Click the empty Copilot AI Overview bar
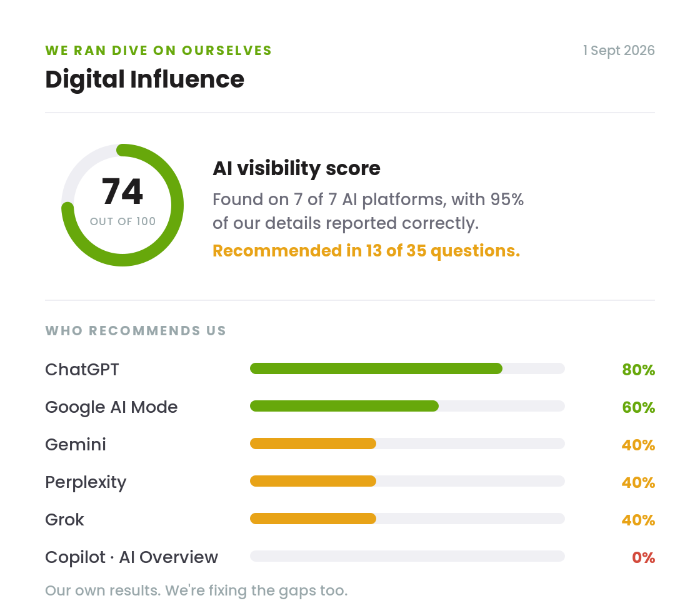This screenshot has width=700, height=608. [407, 556]
